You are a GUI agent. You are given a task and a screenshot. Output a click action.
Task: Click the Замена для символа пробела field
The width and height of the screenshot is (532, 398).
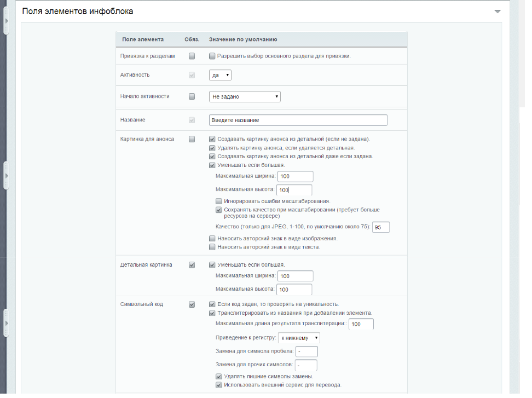tap(307, 351)
